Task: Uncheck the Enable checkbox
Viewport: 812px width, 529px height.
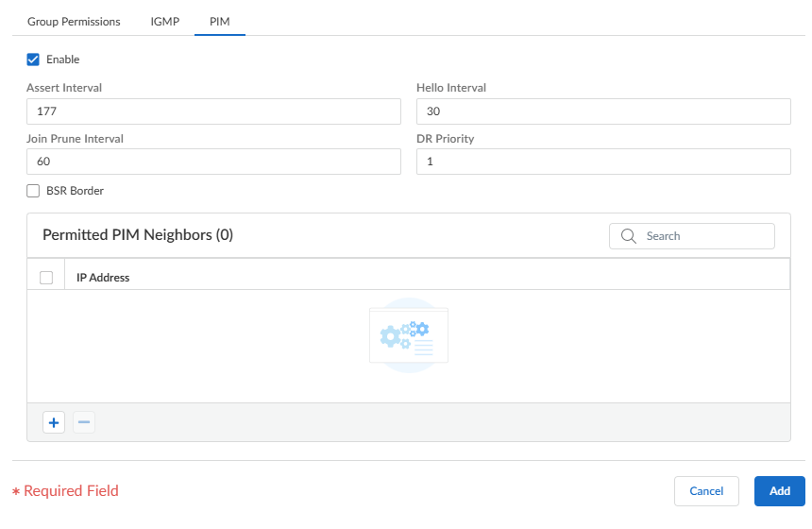Action: coord(33,60)
